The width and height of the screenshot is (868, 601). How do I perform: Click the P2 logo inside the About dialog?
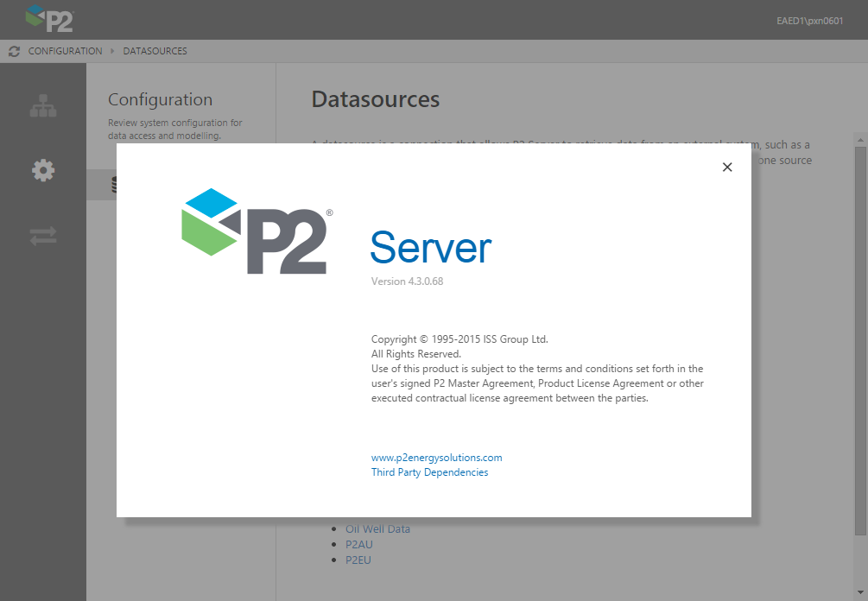coord(256,231)
